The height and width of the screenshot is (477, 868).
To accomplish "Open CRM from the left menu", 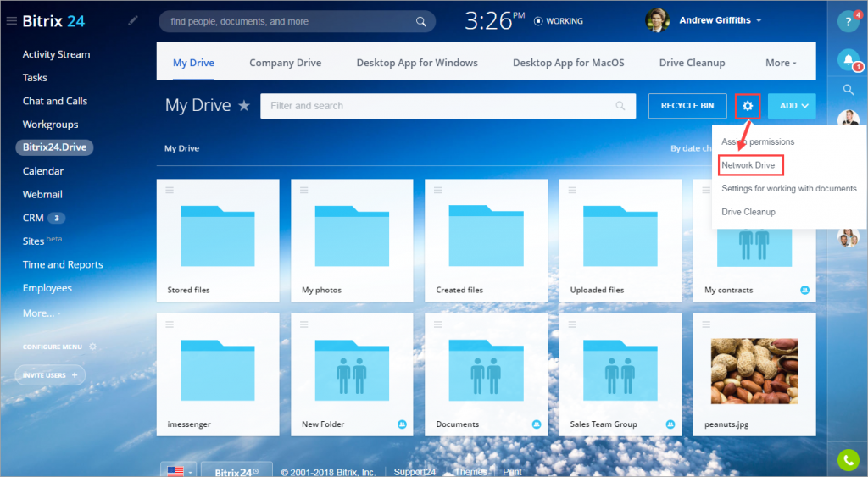I will point(33,218).
